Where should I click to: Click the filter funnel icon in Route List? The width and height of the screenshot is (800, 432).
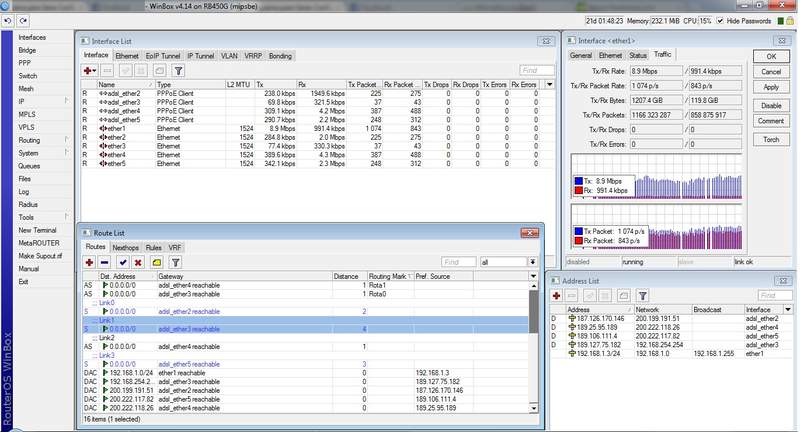pos(175,261)
